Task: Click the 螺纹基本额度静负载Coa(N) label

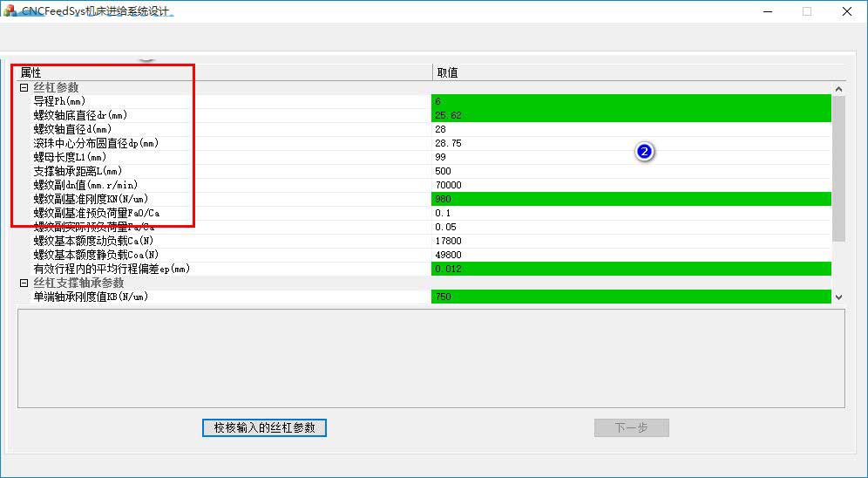Action: click(x=97, y=255)
